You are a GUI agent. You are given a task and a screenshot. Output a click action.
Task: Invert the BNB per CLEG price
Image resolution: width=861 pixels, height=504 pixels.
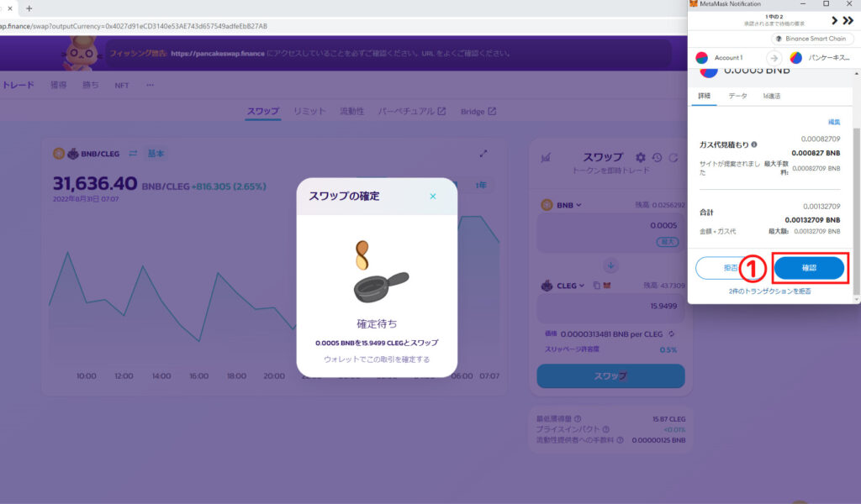(671, 334)
